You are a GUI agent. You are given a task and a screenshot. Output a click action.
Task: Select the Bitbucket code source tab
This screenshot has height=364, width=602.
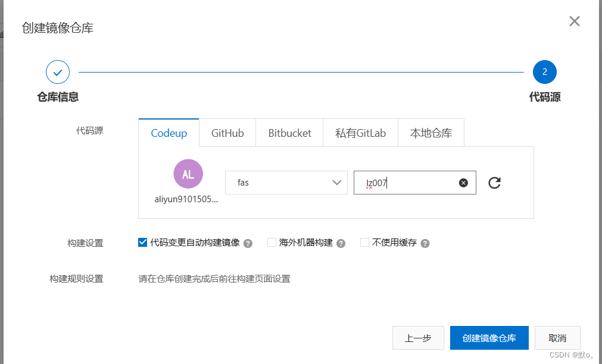289,133
